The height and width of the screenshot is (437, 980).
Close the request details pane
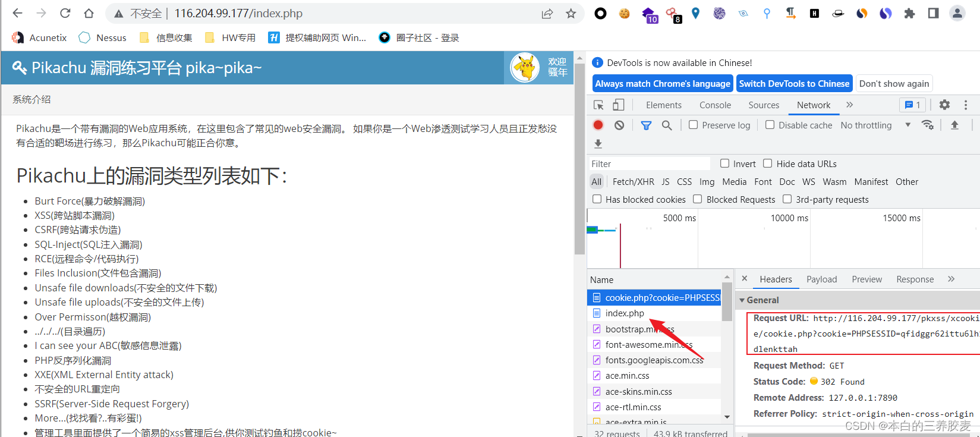click(744, 279)
